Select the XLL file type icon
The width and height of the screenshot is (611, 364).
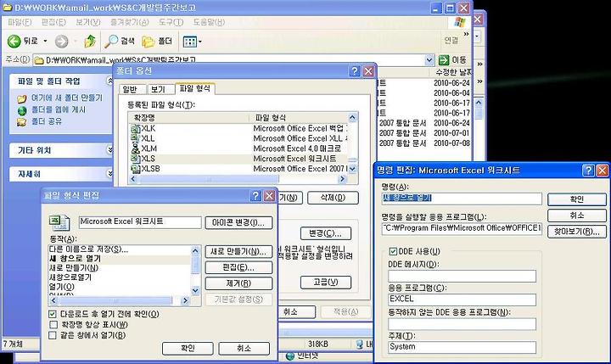[135, 138]
